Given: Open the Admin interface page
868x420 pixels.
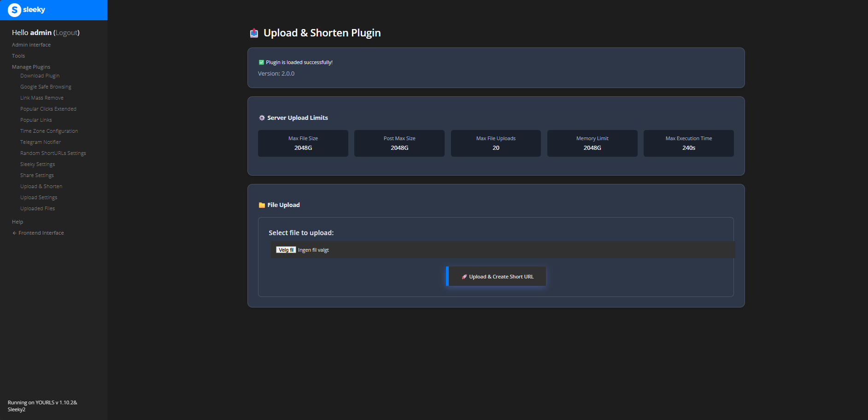Looking at the screenshot, I should click(31, 44).
